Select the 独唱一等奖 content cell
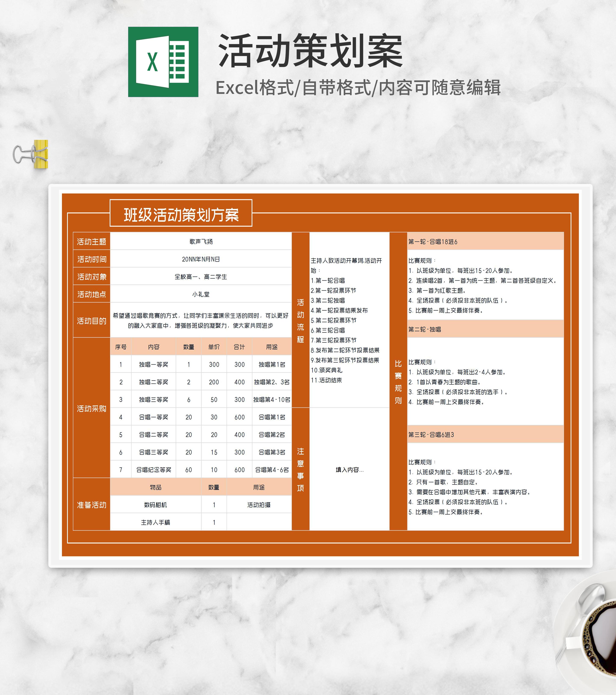Image resolution: width=616 pixels, height=695 pixels. click(x=153, y=365)
